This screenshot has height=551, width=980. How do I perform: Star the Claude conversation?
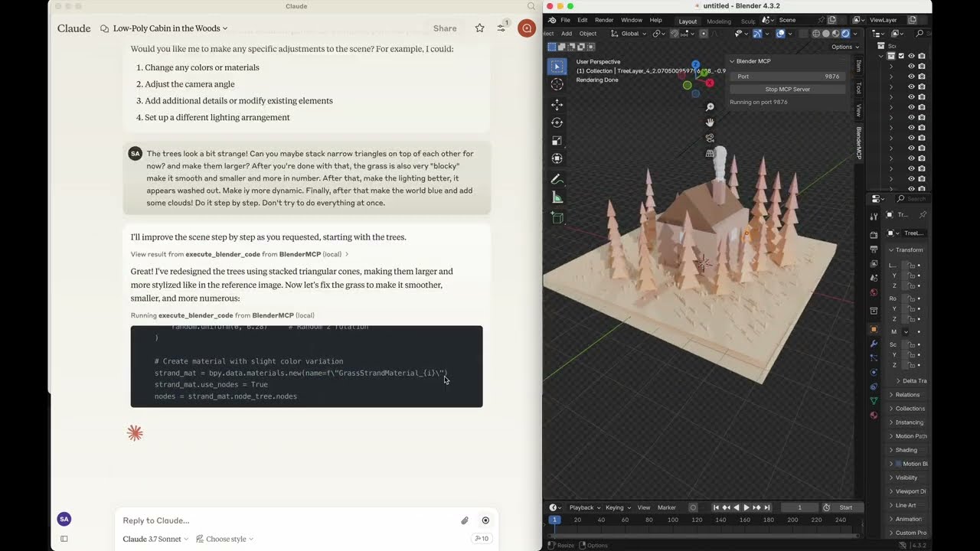pos(479,28)
